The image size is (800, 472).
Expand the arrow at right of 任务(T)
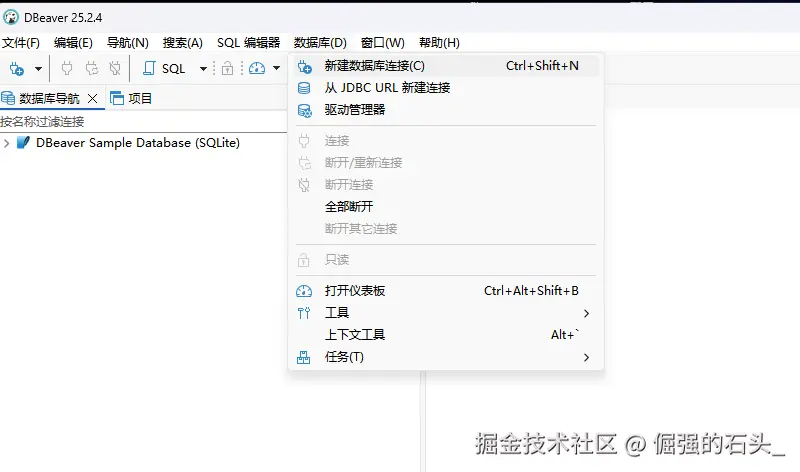[586, 358]
